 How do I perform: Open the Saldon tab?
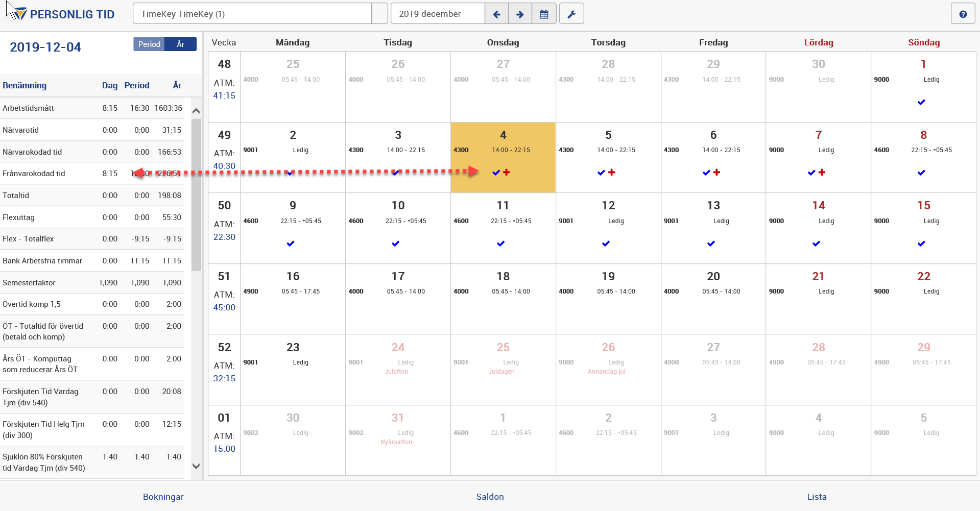490,497
